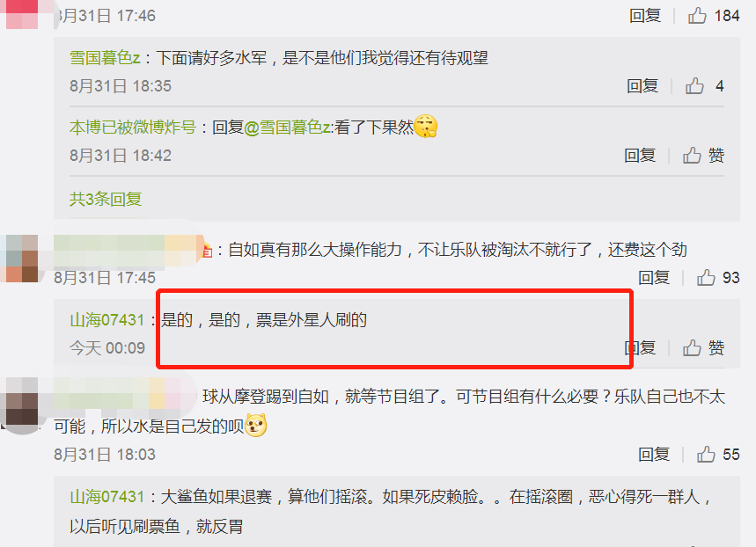
Task: Reply to the 18:42 comment by 本博已被微博炸号
Action: click(640, 155)
